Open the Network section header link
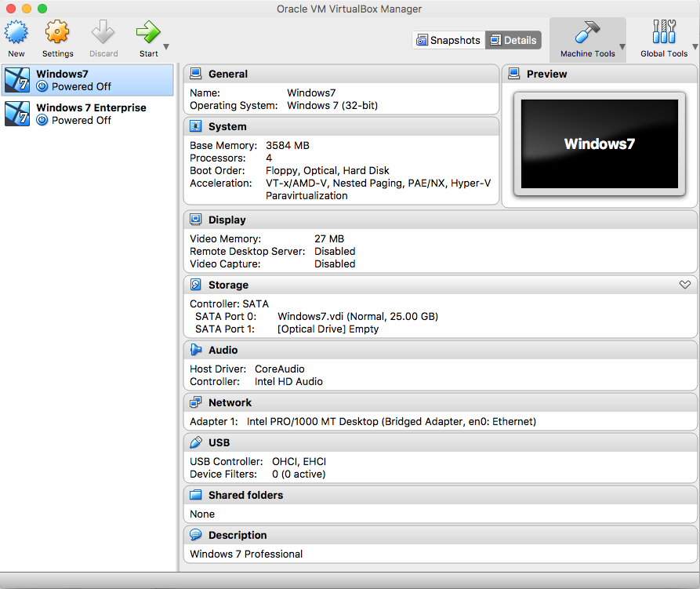Viewport: 700px width, 589px height. pyautogui.click(x=230, y=402)
